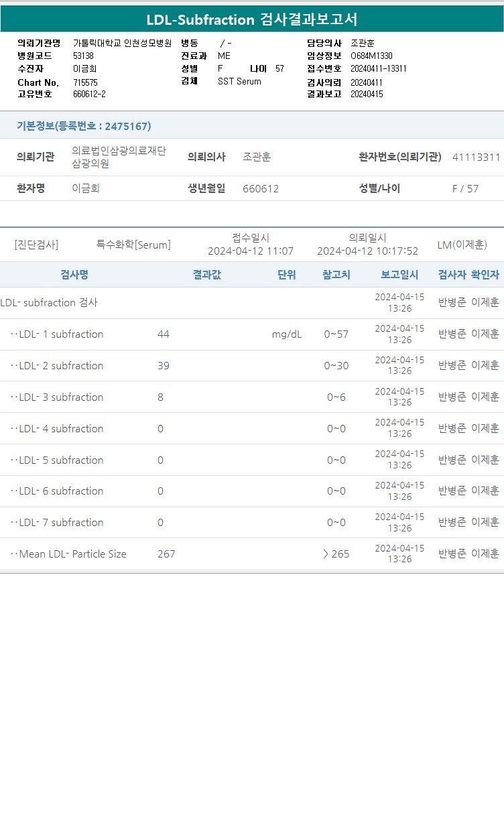Select the LDL- 4 subfraction row
This screenshot has width=504, height=827.
(x=252, y=428)
